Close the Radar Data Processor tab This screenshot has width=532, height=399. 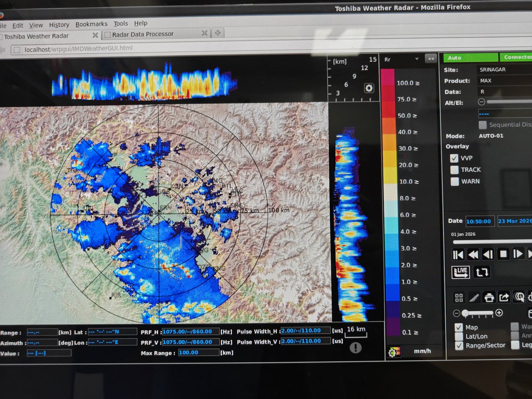coord(204,33)
